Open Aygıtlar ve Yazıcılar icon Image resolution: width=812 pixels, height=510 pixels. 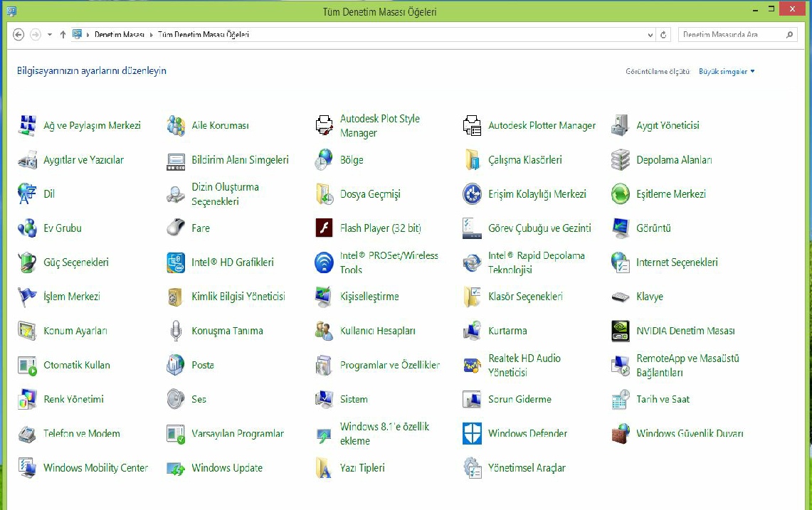click(27, 160)
